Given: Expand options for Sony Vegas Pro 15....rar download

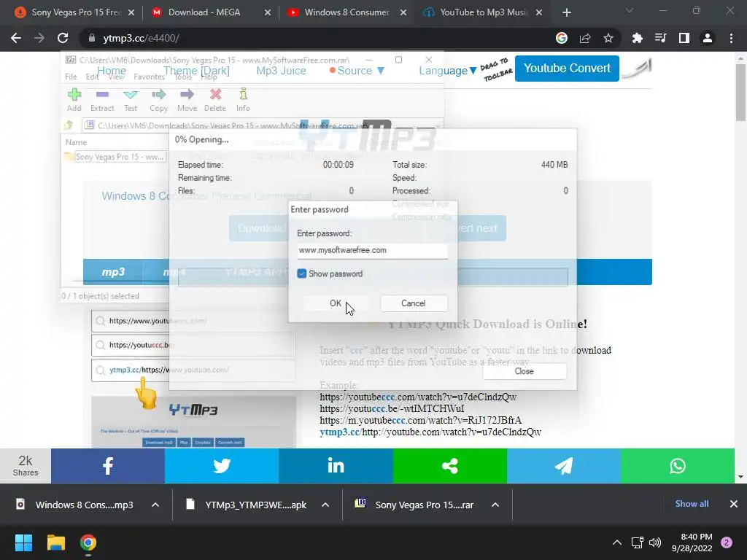Looking at the screenshot, I should (x=495, y=505).
